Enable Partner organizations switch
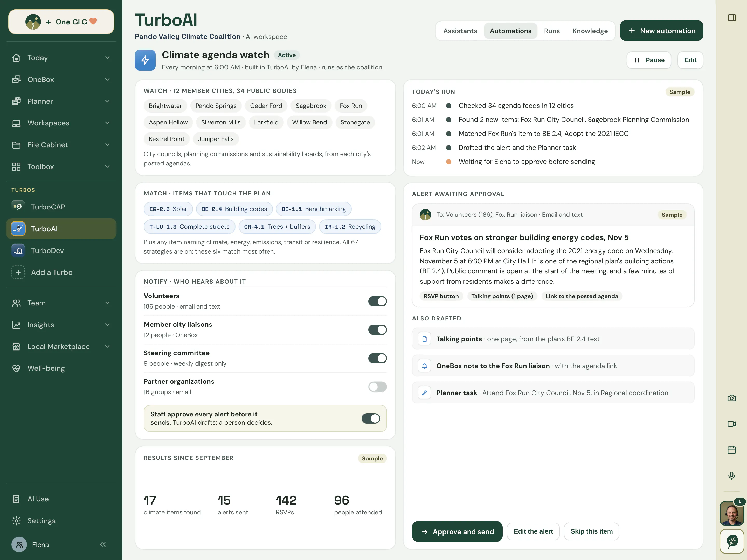 coord(377,387)
